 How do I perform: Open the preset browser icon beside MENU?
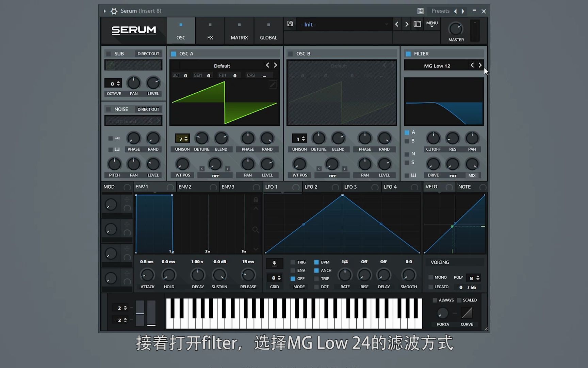[417, 24]
